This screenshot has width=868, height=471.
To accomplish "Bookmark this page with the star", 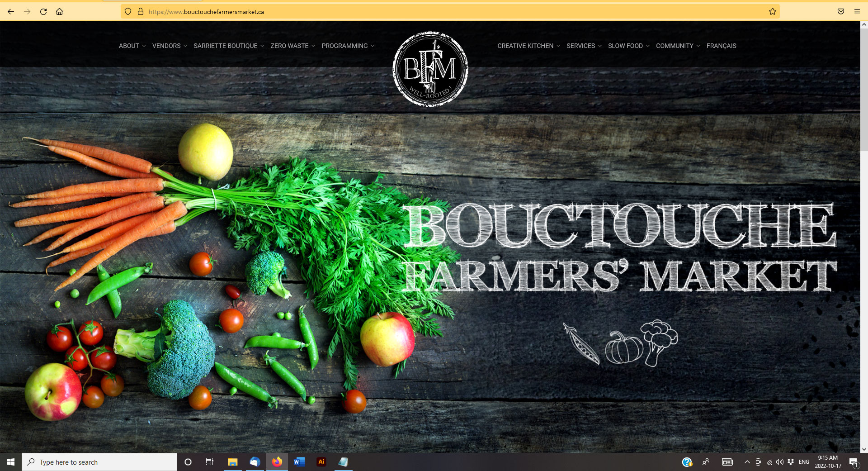I will 773,12.
